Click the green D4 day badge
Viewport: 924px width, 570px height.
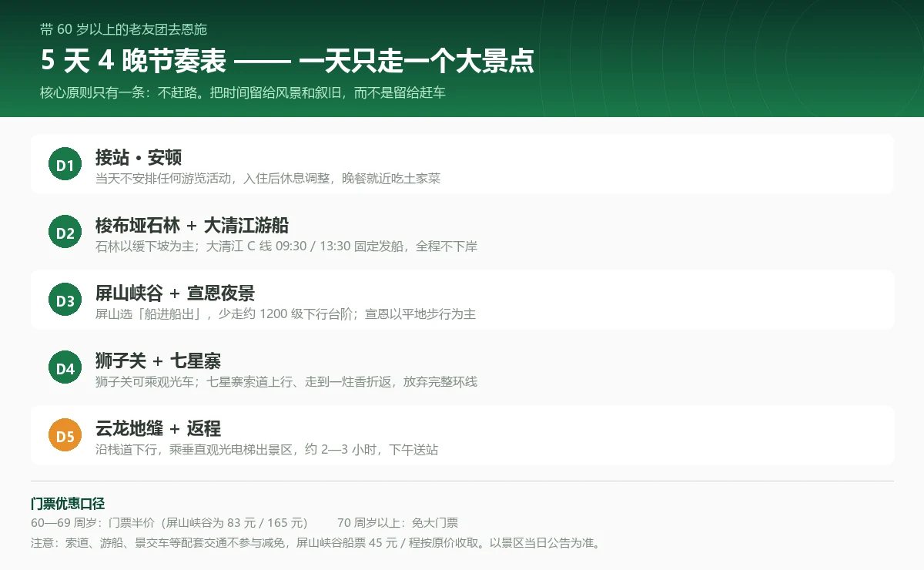click(x=65, y=367)
